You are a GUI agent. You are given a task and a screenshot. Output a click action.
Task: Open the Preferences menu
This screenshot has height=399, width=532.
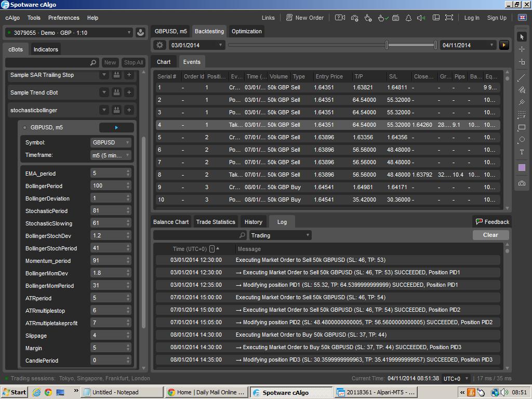64,18
